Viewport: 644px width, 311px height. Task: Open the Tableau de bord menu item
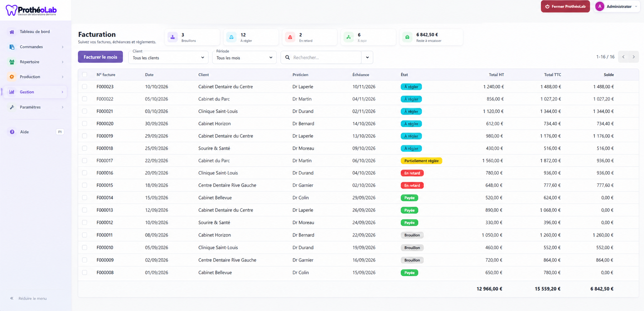pyautogui.click(x=35, y=32)
